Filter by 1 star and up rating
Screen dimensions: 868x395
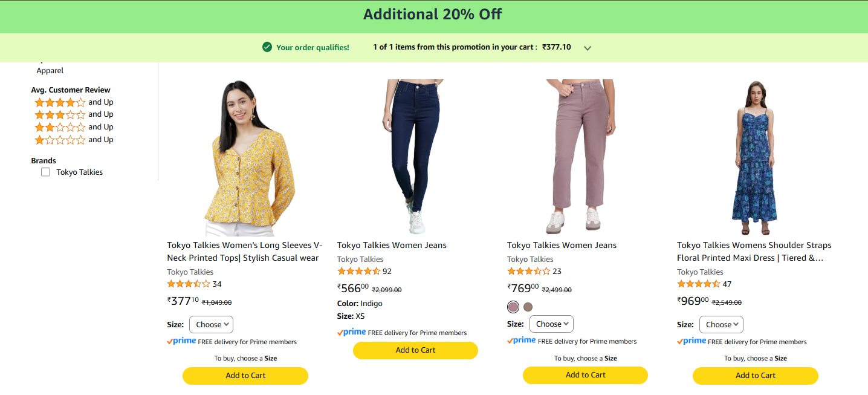point(74,140)
